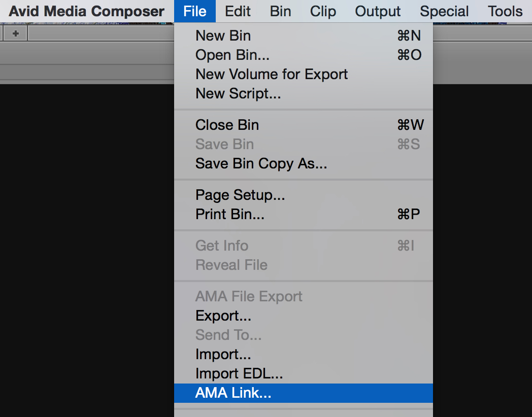Viewport: 532px width, 417px height.
Task: Open the Output menu
Action: pyautogui.click(x=378, y=11)
